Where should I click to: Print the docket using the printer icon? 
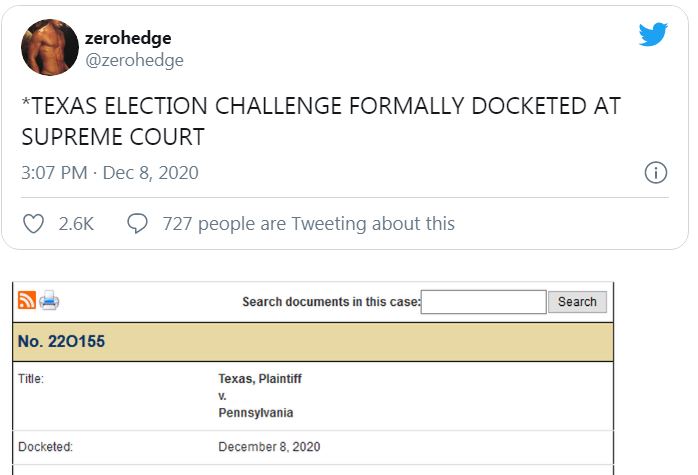pyautogui.click(x=49, y=300)
